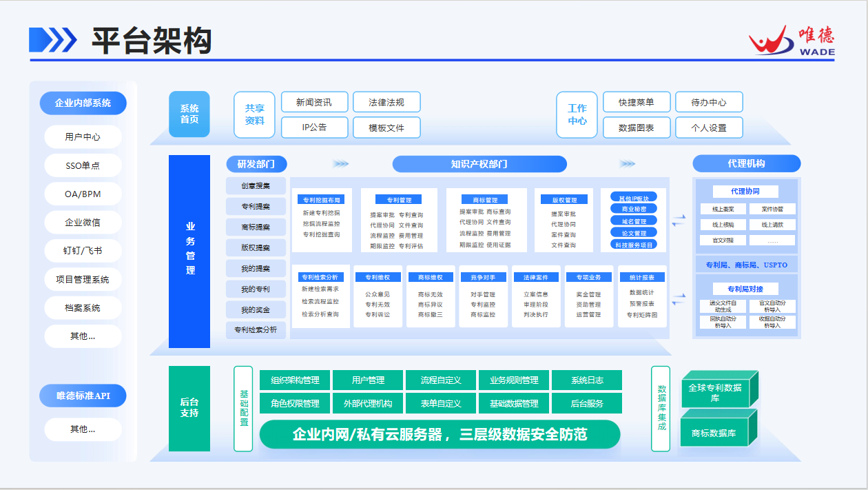The image size is (868, 490).
Task: Click 专利评估 under 专利管理
Action: click(x=411, y=245)
